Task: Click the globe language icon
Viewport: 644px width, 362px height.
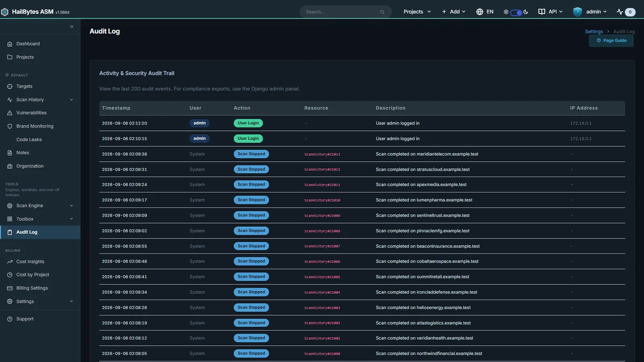Action: click(479, 12)
